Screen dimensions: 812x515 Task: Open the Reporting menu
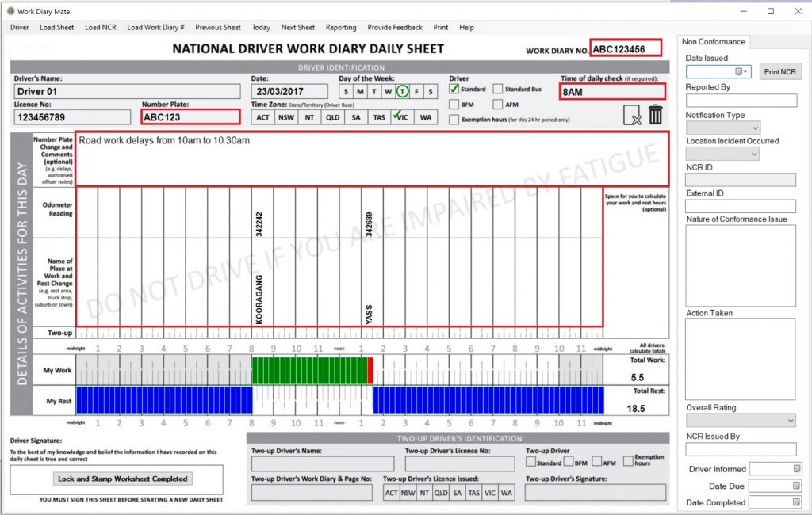pos(341,27)
